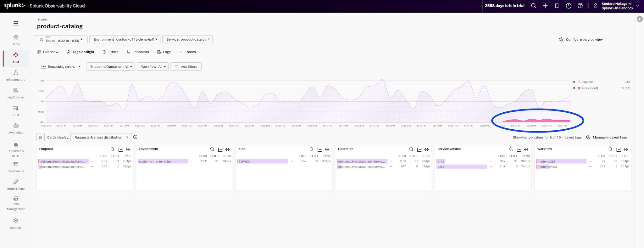Open Service product-catalog dropdown
The height and width of the screenshot is (248, 644).
click(188, 39)
